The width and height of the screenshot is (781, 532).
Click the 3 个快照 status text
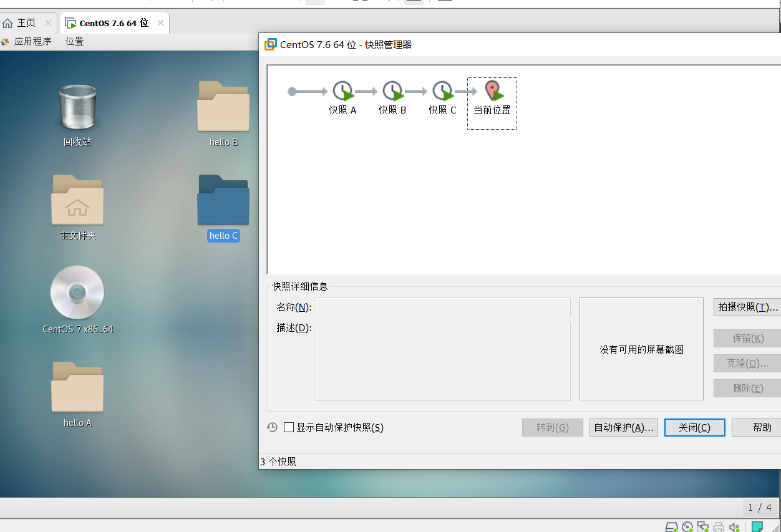click(278, 462)
